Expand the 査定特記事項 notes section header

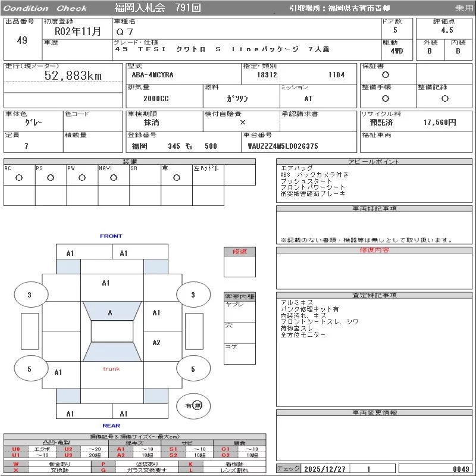point(375,296)
